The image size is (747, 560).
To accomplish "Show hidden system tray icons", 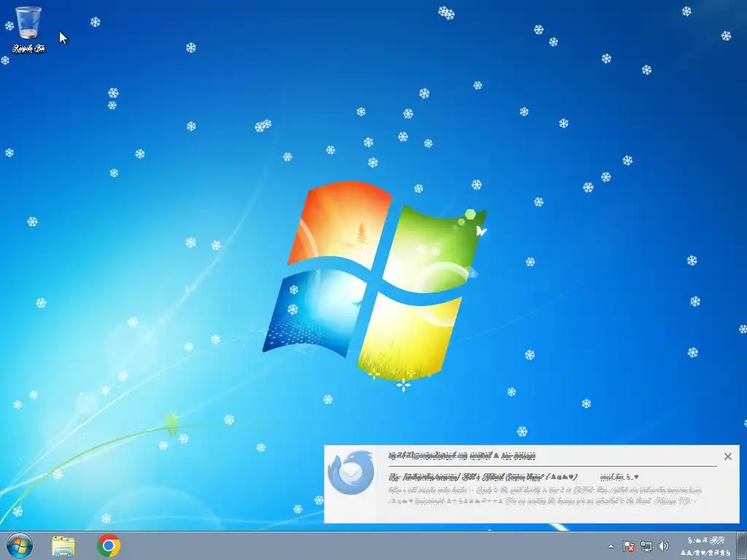I will click(x=611, y=546).
